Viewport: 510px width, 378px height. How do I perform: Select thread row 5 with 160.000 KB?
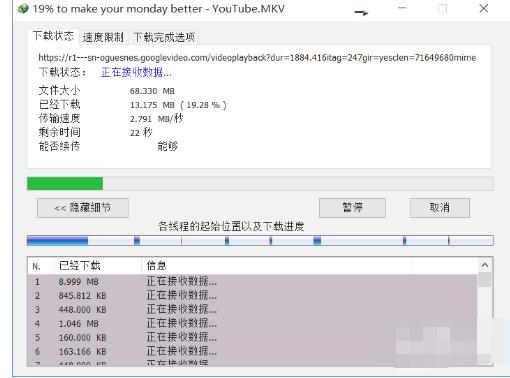click(x=252, y=338)
